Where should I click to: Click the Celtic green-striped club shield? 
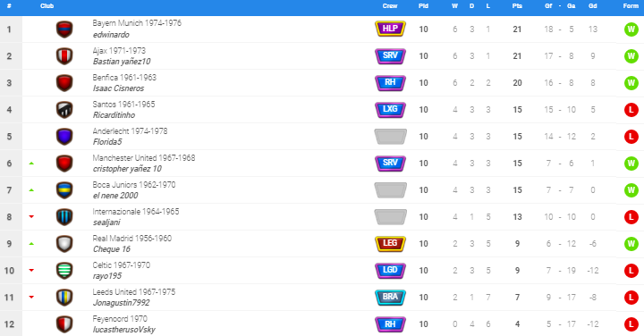[x=64, y=271]
